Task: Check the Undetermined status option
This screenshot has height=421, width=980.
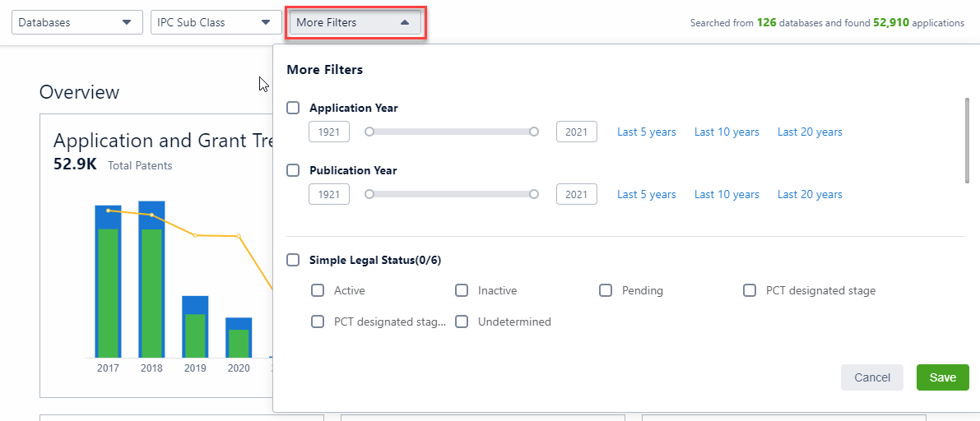Action: coord(462,322)
